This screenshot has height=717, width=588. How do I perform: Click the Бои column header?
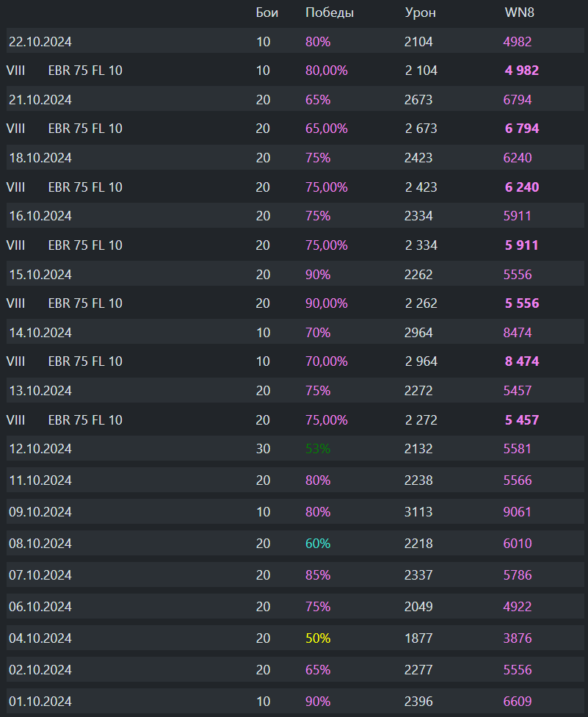coord(267,12)
